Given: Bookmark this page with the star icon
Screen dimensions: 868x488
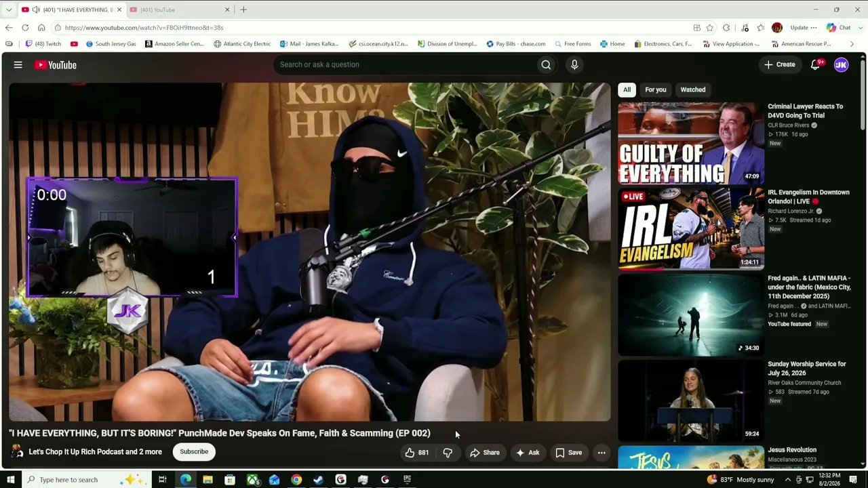Looking at the screenshot, I should pos(710,28).
